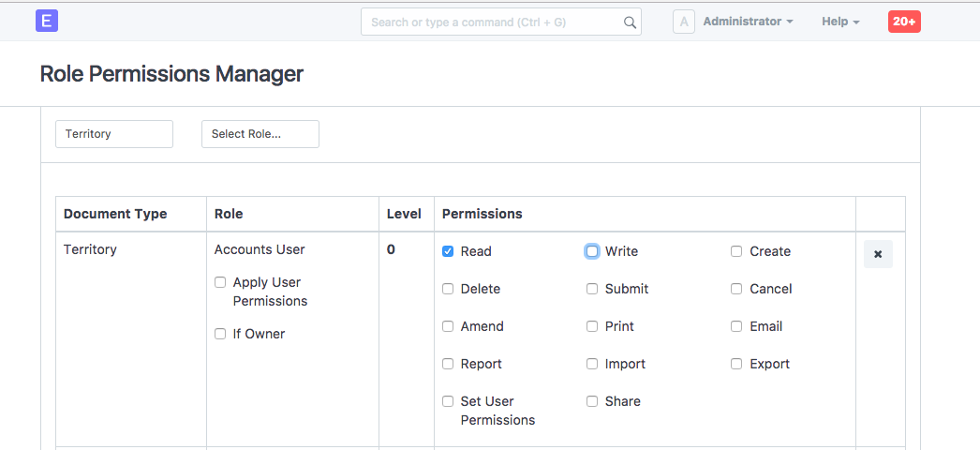Enable the Export permission checkbox

coord(736,364)
